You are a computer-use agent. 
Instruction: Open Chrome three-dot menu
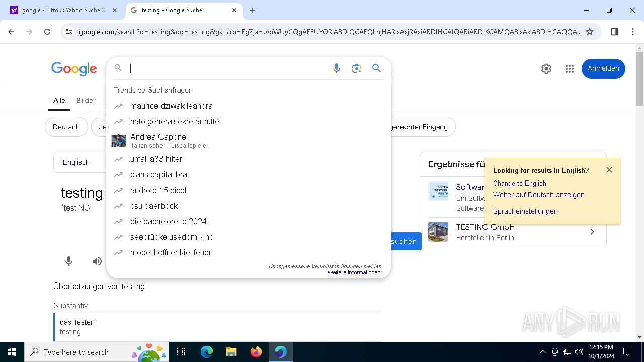(x=633, y=32)
